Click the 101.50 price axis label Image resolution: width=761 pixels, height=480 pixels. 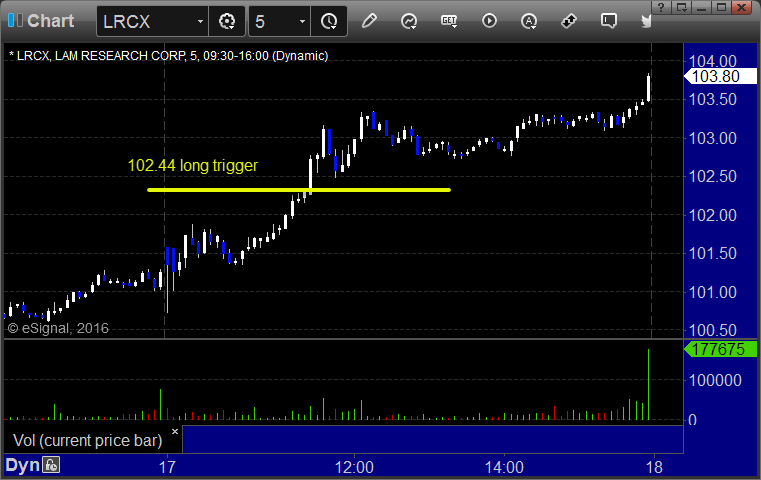pos(713,253)
